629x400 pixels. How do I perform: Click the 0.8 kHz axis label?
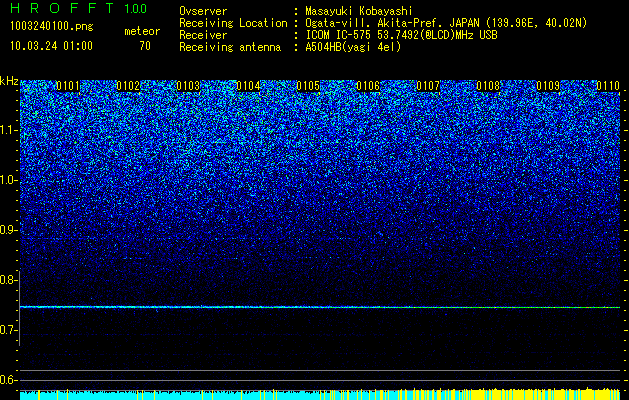(8, 280)
